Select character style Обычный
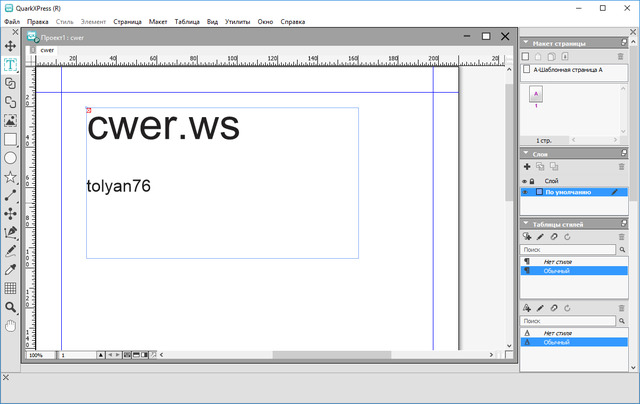The width and height of the screenshot is (640, 404). 574,342
